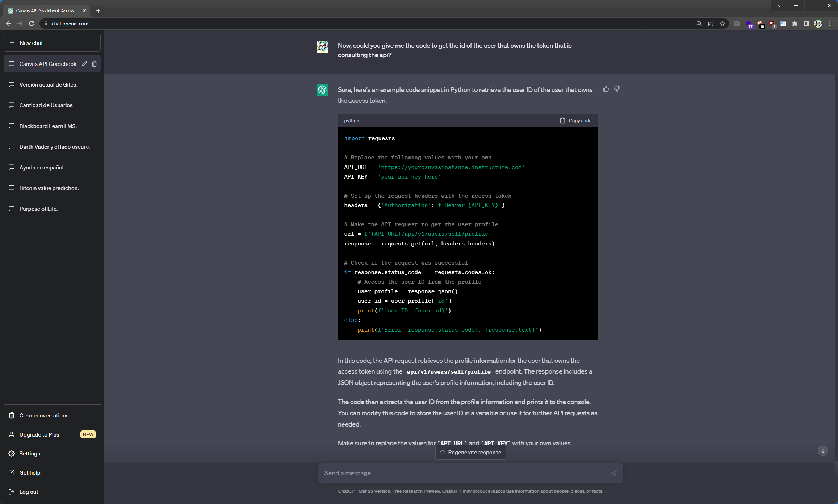Open a new browser tab with plus button
Image resolution: width=838 pixels, height=504 pixels.
click(98, 11)
